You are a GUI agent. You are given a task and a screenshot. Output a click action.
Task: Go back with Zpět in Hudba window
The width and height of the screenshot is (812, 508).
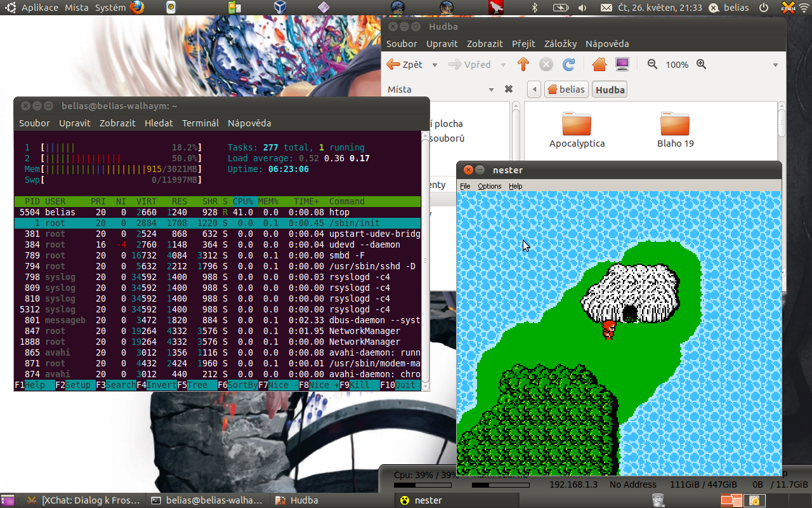pos(405,65)
